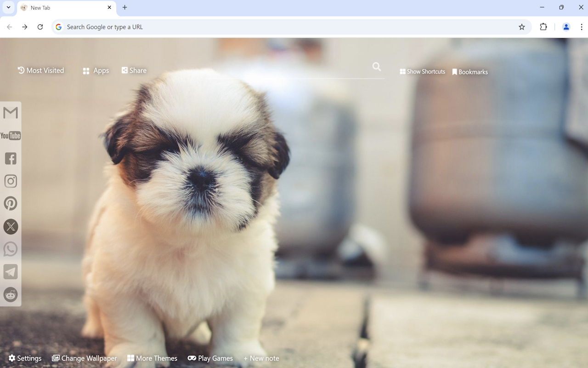Open the Chrome three-dot menu
Viewport: 588px width, 368px height.
[x=581, y=27]
